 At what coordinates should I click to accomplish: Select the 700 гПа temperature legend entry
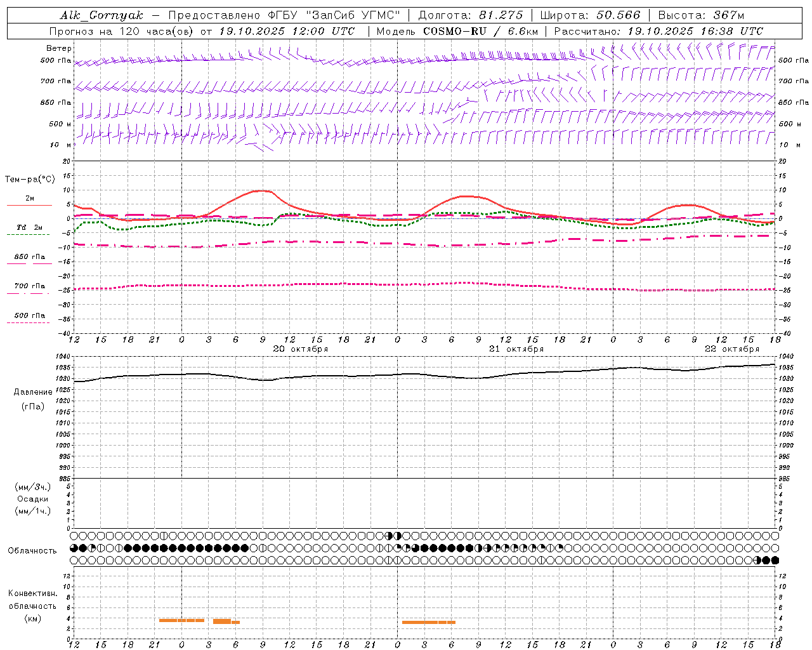(29, 287)
